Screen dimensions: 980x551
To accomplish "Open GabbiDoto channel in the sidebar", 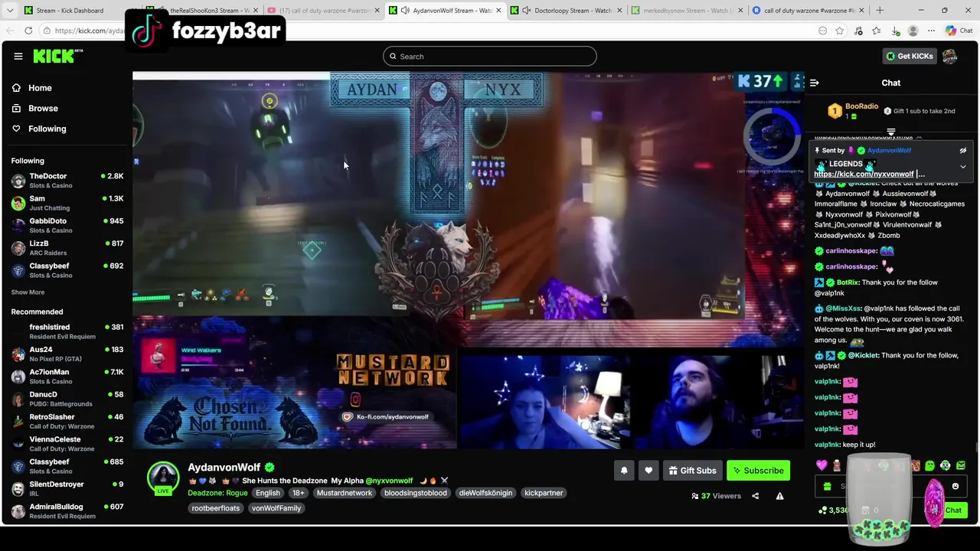I will coord(67,225).
